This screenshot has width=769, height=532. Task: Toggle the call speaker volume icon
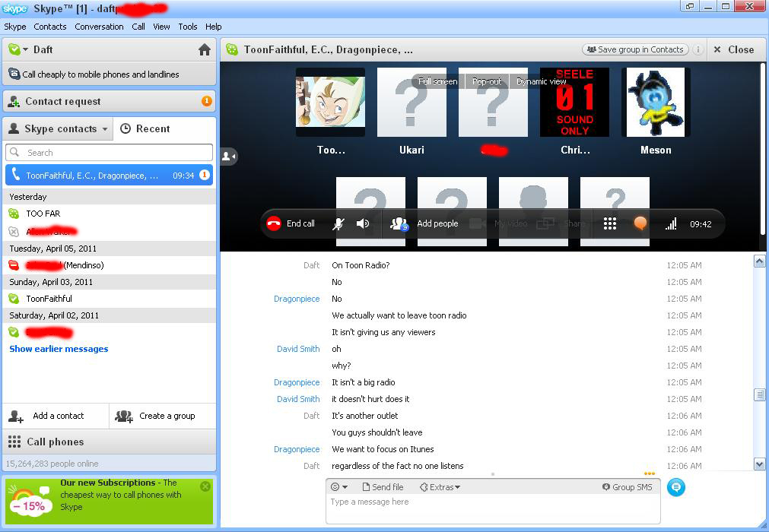[363, 223]
